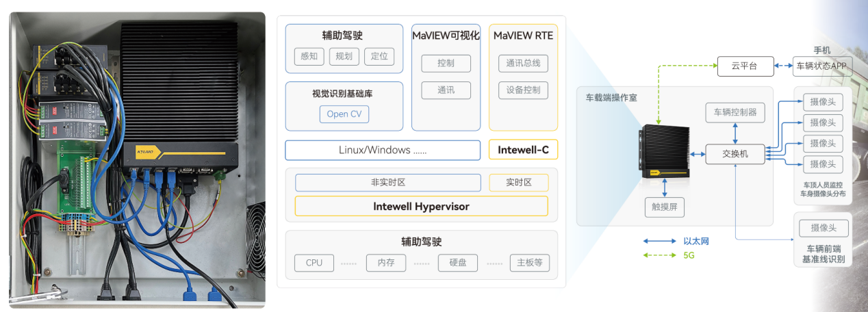
Task: Open the electrical cabinet photo
Action: [137, 160]
